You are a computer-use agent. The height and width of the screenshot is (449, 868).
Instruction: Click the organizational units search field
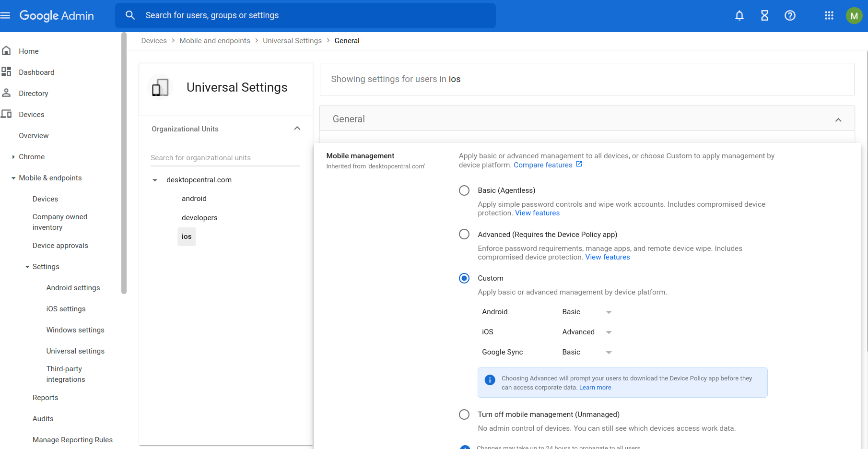[x=225, y=158]
